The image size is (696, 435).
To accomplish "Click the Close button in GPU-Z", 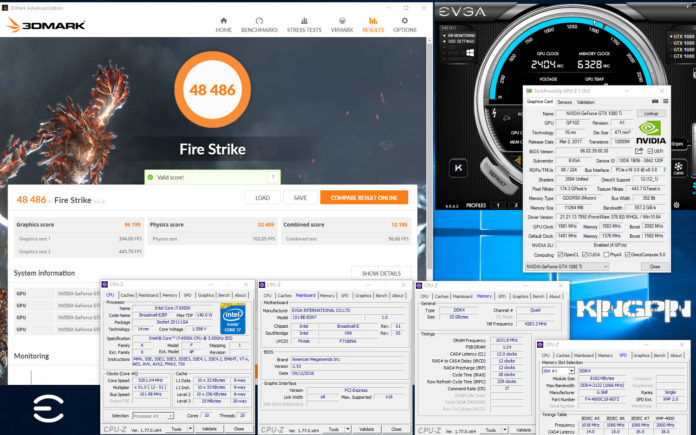I will point(655,266).
